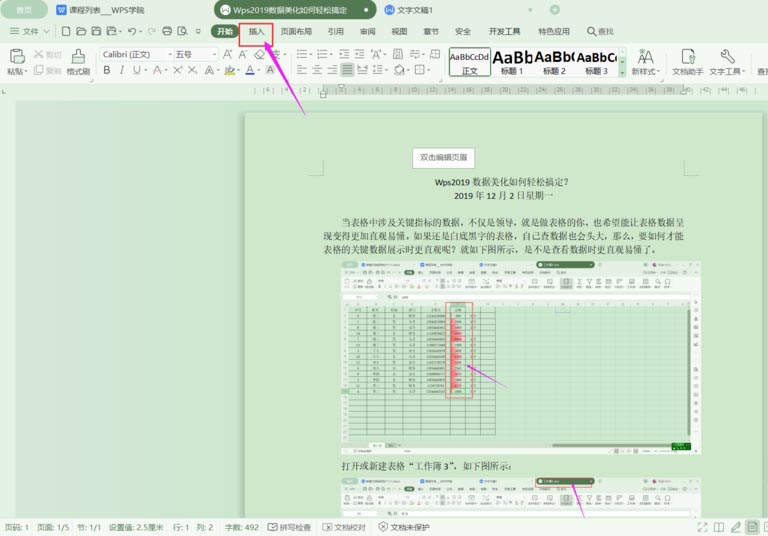The width and height of the screenshot is (768, 536).
Task: Click the Decrease Font Size icon
Action: point(242,54)
